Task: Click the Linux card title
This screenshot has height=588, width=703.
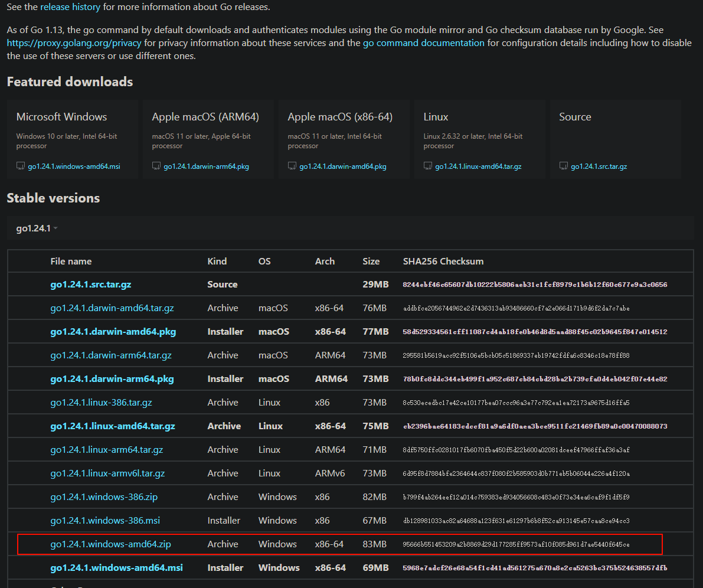Action: coord(436,117)
